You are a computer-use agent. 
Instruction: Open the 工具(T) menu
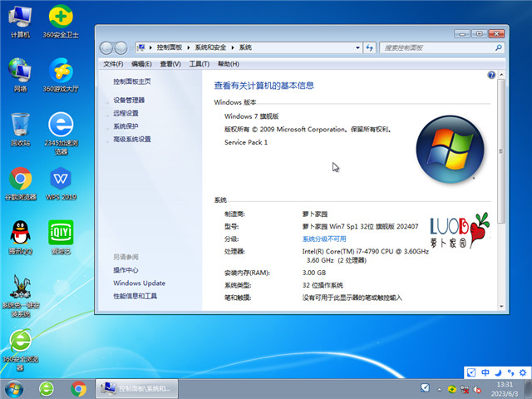coord(199,64)
